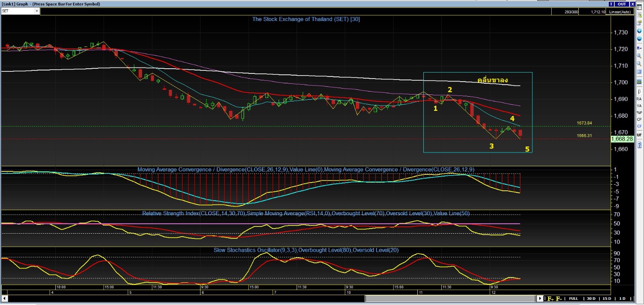
Task: Click the 1,730 price axis label
Action: 621,33
